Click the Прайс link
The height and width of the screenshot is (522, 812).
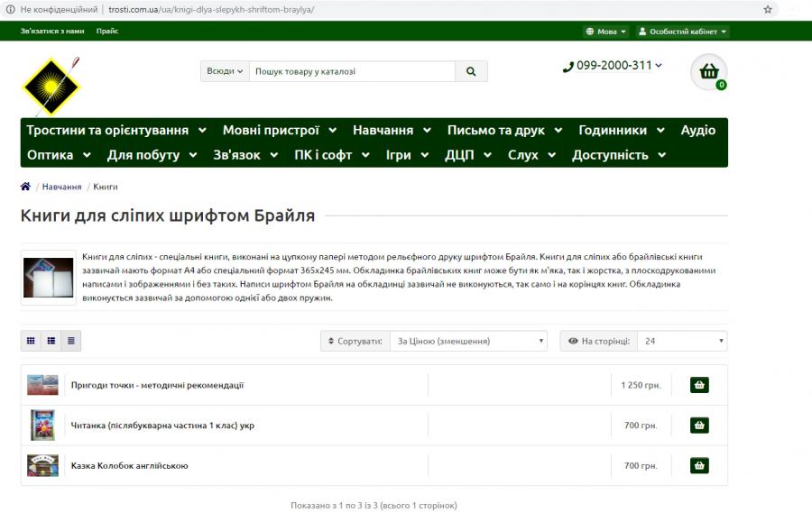tap(107, 31)
